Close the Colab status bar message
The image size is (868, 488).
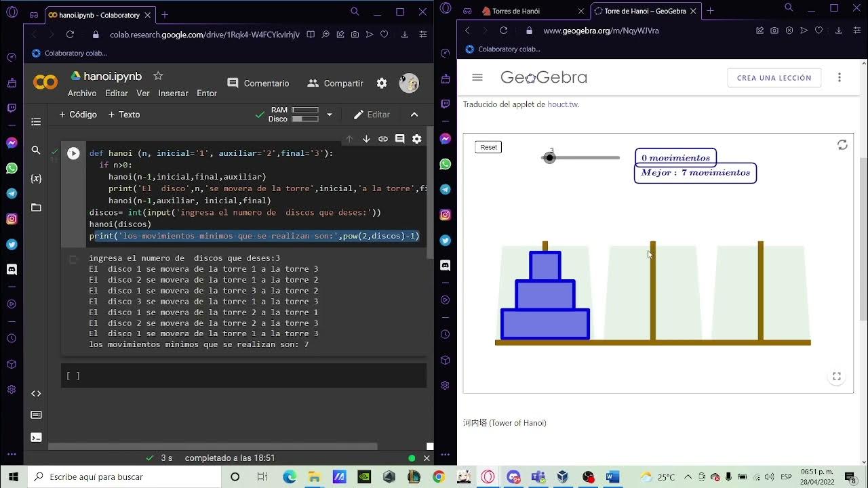[x=427, y=458]
